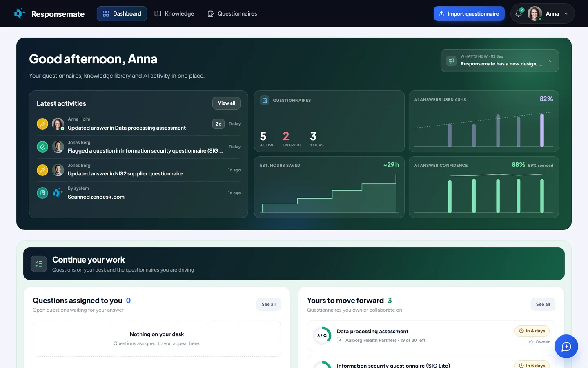Open the notifications bell

pos(519,13)
